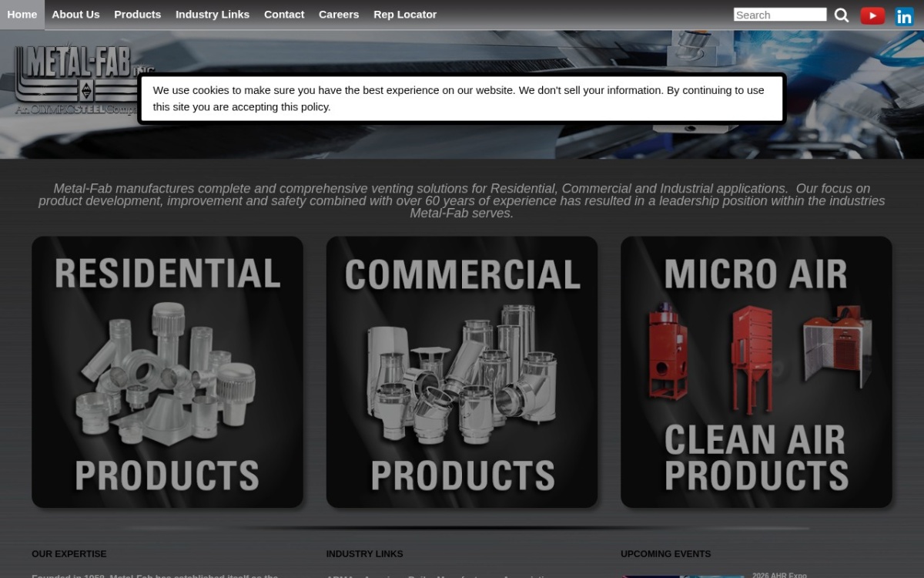The height and width of the screenshot is (578, 924).
Task: Open the Products menu
Action: [x=138, y=15]
